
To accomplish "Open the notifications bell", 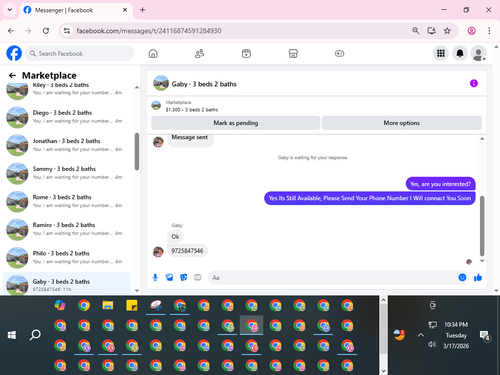I will click(460, 53).
